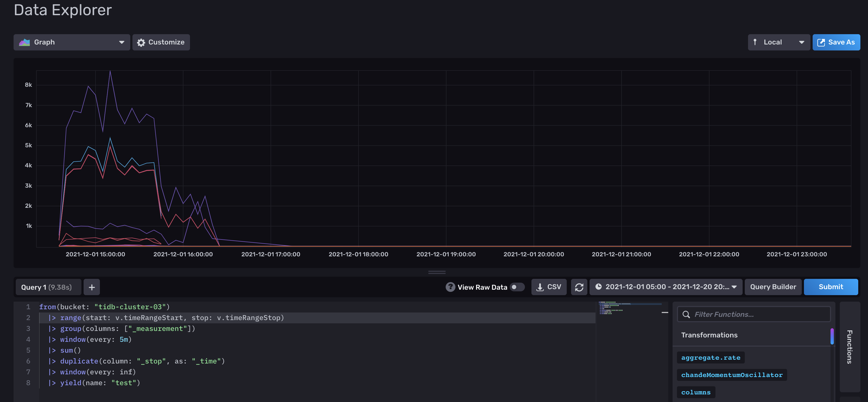Click the clock icon in time range
Viewport: 868px width, 402px height.
pyautogui.click(x=598, y=287)
